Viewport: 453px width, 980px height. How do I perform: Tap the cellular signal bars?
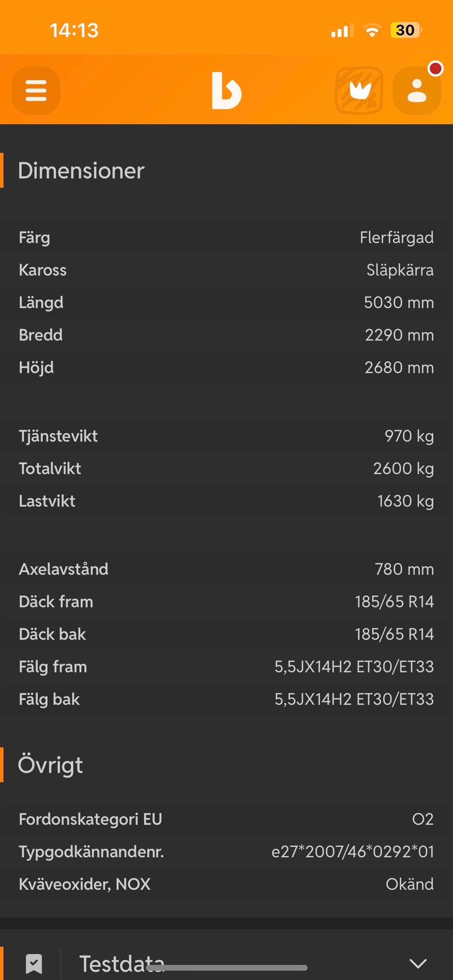[342, 31]
